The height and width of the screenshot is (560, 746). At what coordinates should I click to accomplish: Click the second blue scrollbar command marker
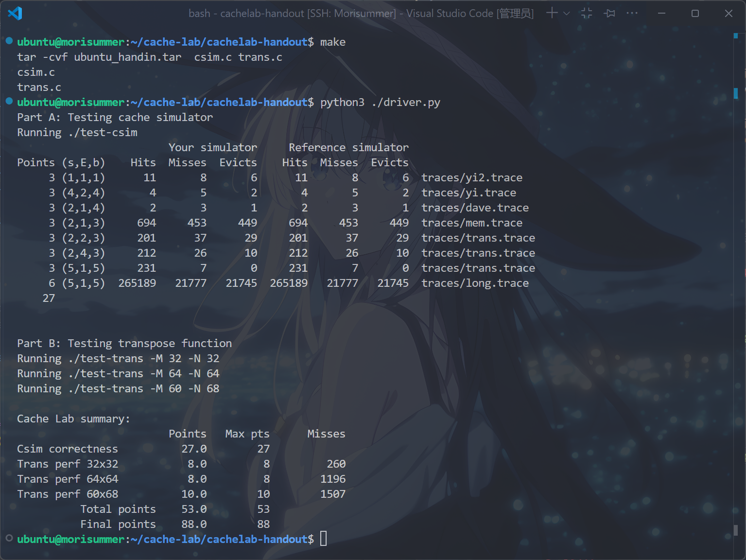736,93
